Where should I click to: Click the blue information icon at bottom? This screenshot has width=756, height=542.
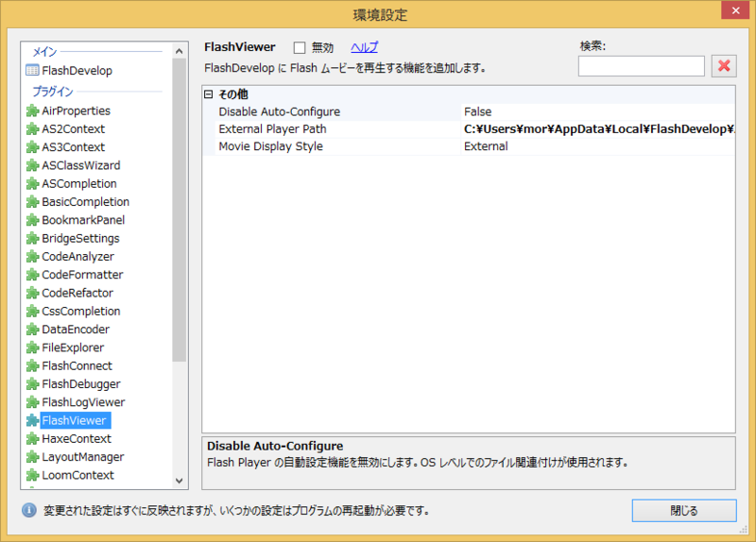coord(29,510)
